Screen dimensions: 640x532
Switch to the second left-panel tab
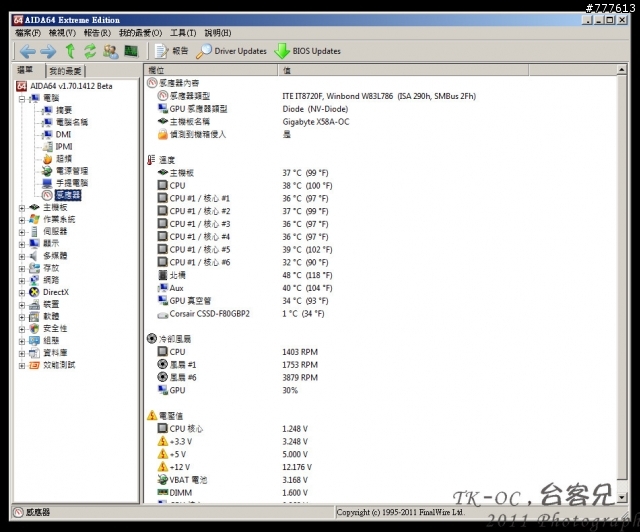pyautogui.click(x=65, y=71)
